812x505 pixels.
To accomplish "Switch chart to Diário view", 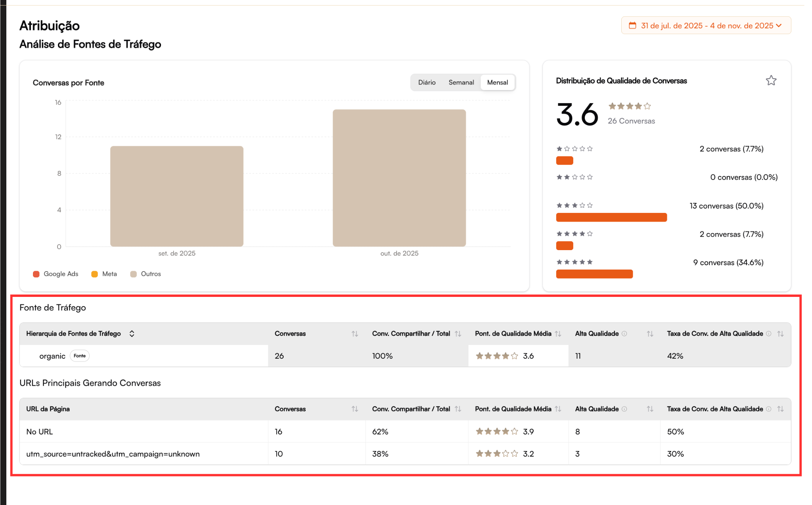I will [427, 82].
